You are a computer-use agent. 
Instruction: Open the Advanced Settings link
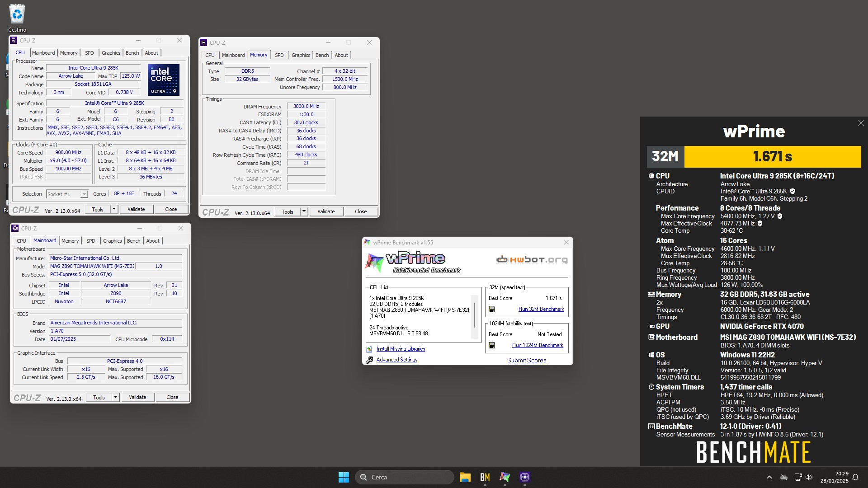(397, 360)
